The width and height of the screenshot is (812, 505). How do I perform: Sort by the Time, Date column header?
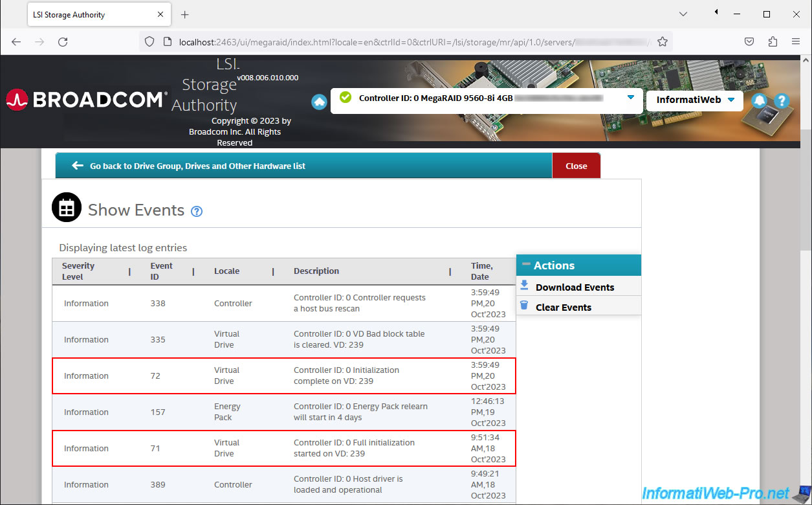(x=482, y=271)
